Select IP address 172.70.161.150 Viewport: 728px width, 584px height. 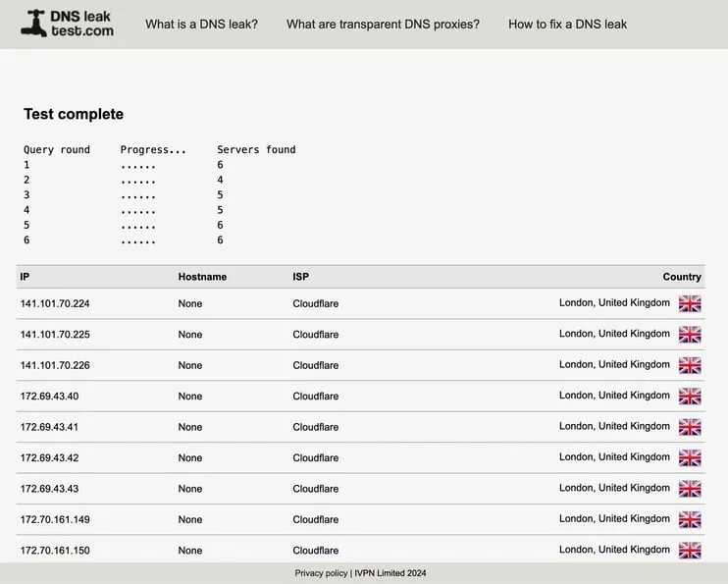55,550
